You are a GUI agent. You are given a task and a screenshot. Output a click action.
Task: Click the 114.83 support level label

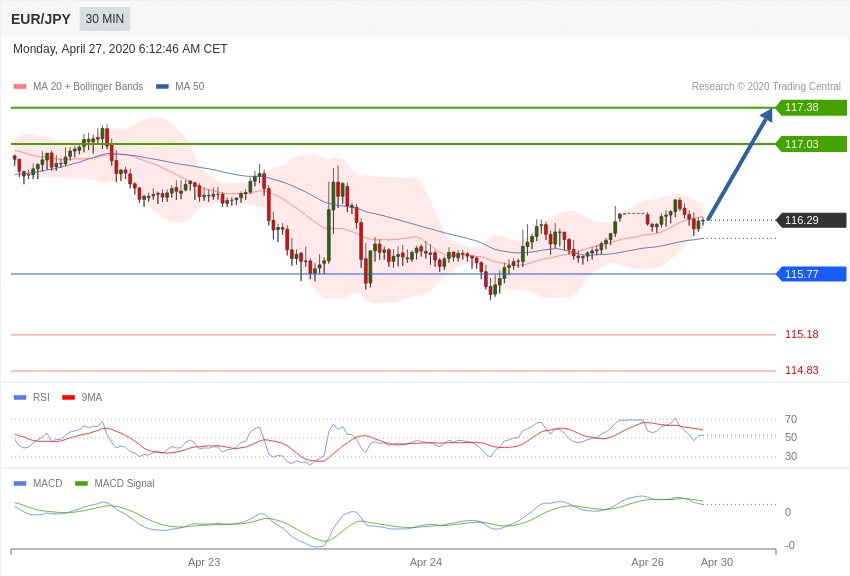coord(802,371)
